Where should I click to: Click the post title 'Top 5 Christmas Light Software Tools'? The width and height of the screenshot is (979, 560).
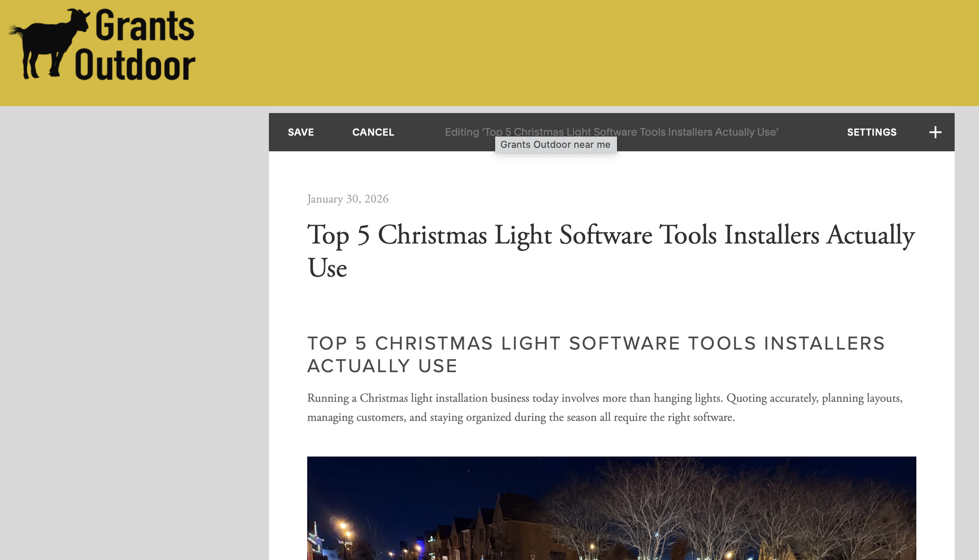[x=609, y=235]
